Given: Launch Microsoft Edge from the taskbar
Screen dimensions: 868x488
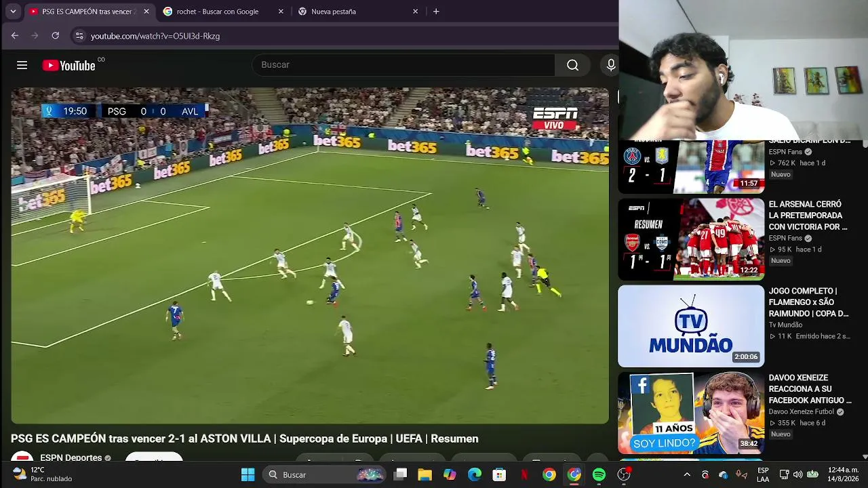Looking at the screenshot, I should click(475, 474).
